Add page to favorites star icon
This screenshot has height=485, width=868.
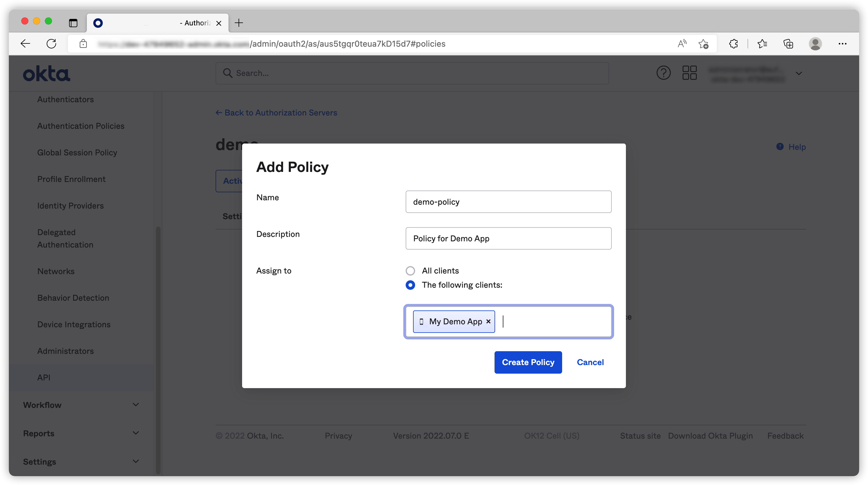click(x=703, y=44)
